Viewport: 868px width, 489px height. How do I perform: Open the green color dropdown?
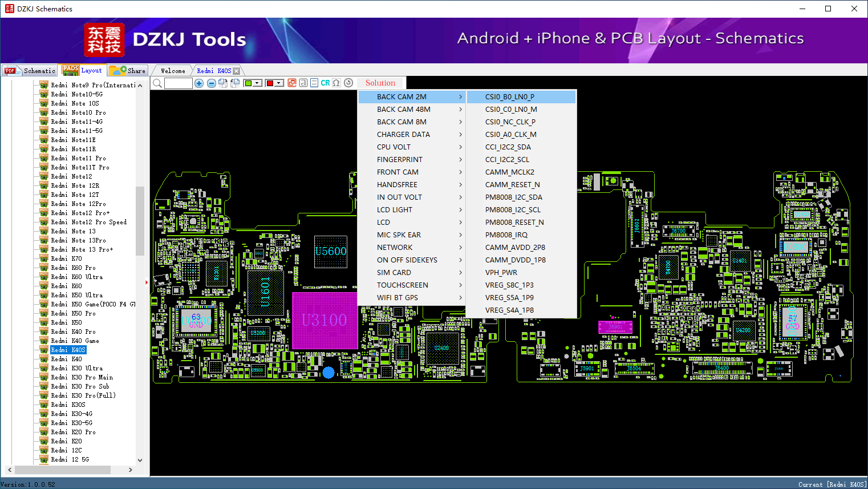(x=253, y=83)
